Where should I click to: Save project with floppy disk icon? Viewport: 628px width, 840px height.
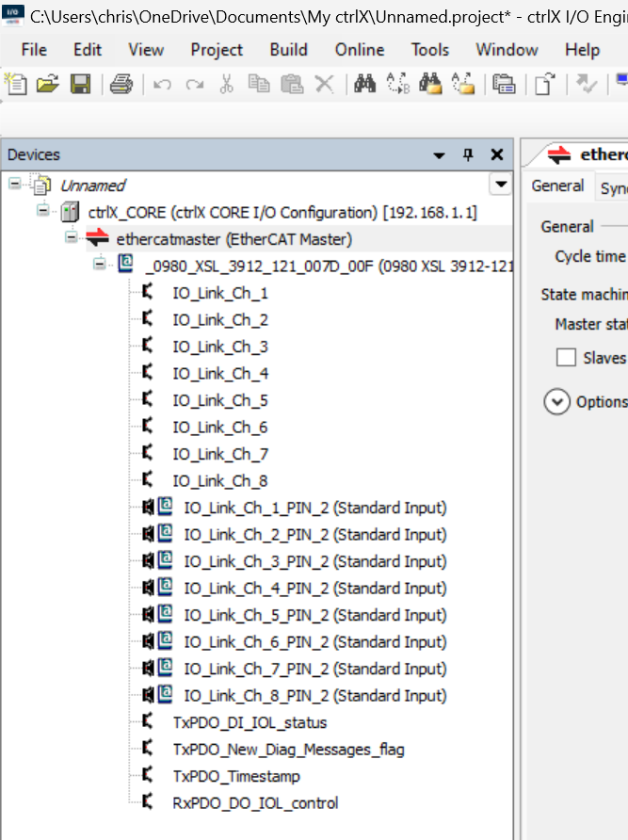pyautogui.click(x=80, y=84)
